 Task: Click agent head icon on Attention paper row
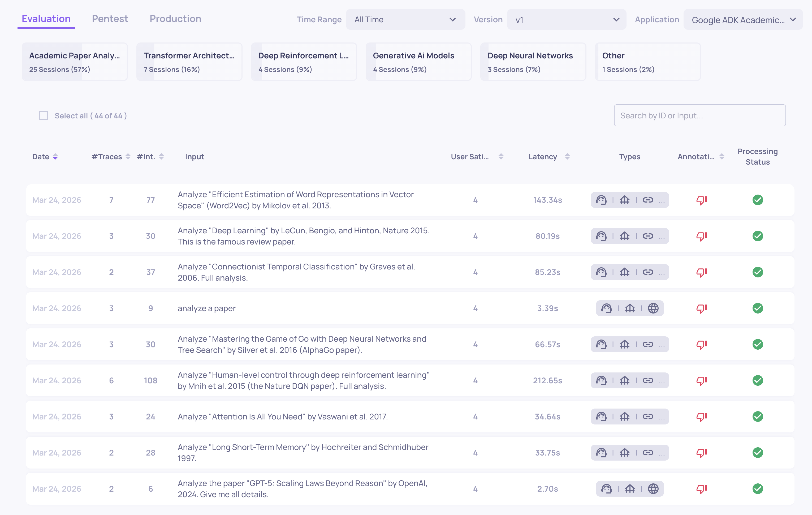click(x=601, y=417)
